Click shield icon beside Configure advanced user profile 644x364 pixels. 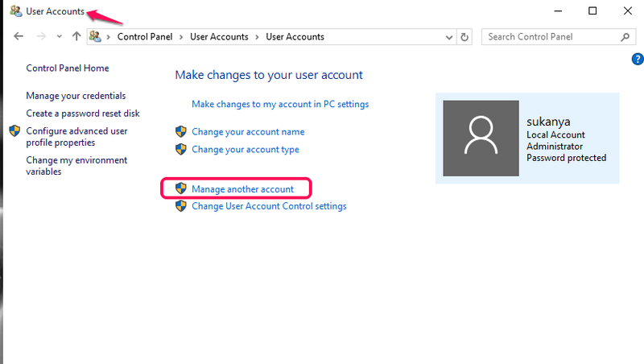coord(14,131)
